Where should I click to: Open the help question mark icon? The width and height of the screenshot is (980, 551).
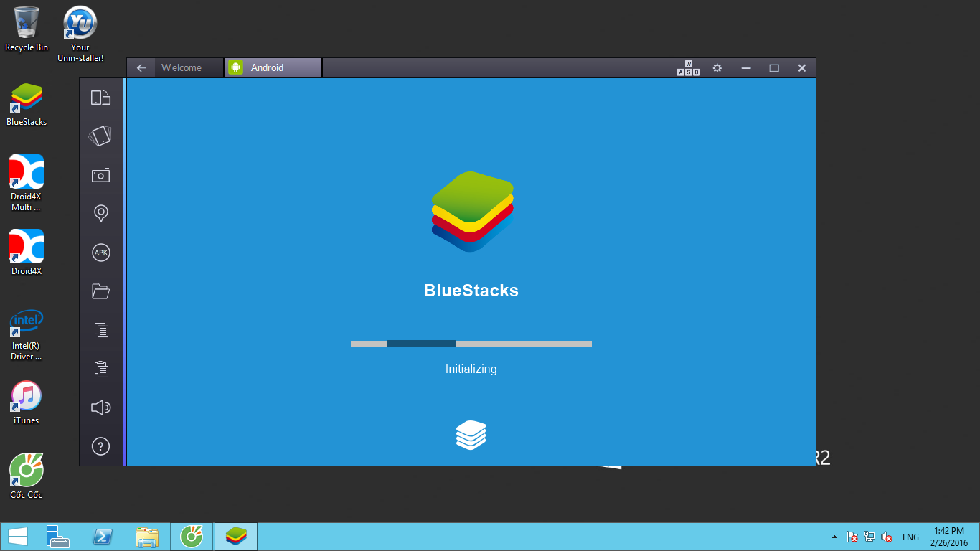pyautogui.click(x=101, y=446)
